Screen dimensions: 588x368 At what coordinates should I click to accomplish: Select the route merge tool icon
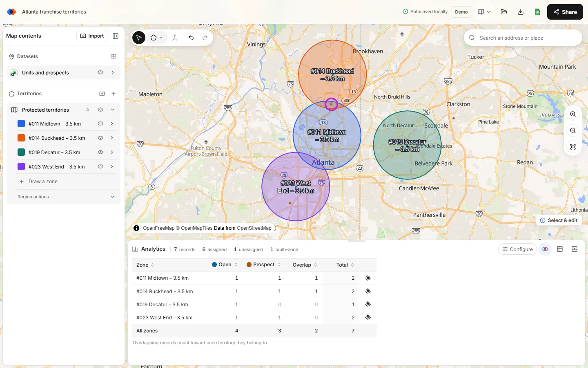point(175,38)
